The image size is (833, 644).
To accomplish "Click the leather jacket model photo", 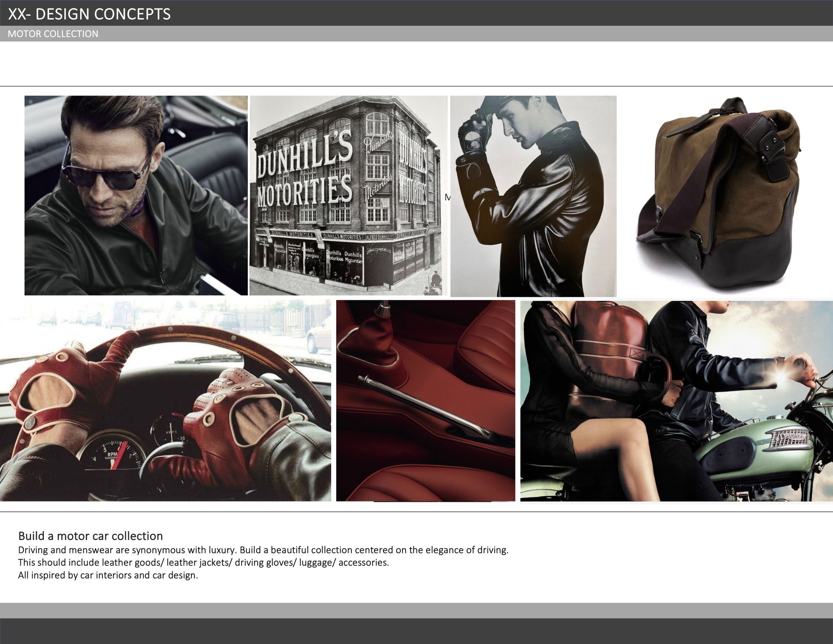I will 533,196.
